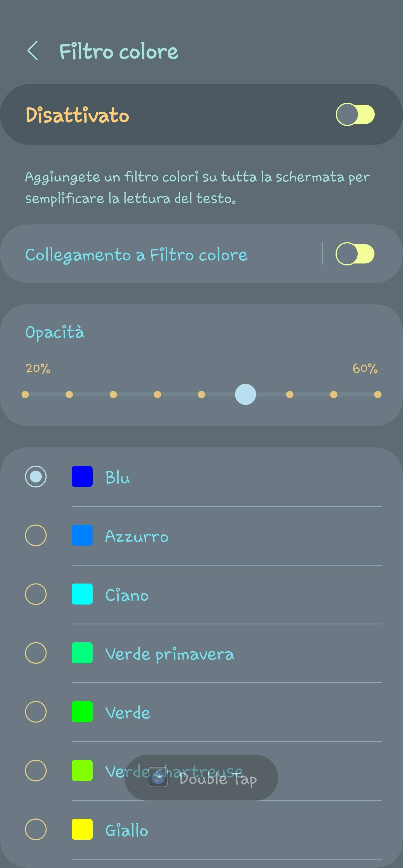
Task: Tap the back arrow icon
Action: [x=33, y=51]
